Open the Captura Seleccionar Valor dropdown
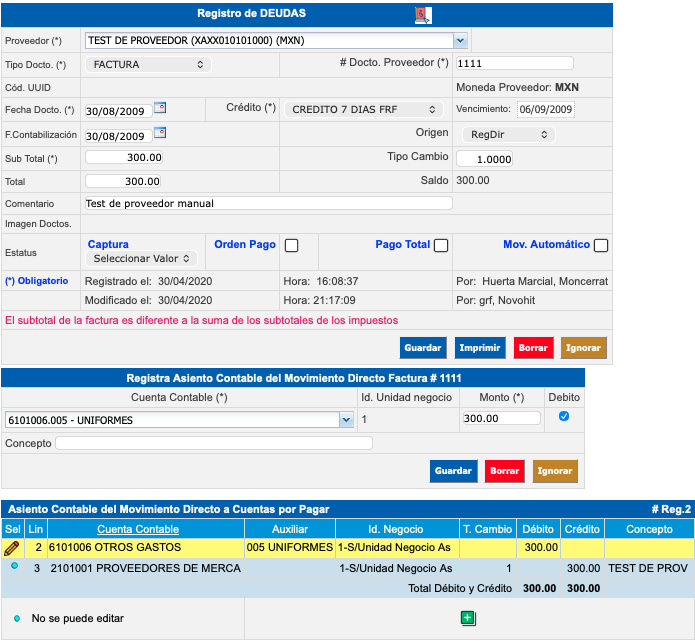This screenshot has width=695, height=641. (x=143, y=258)
